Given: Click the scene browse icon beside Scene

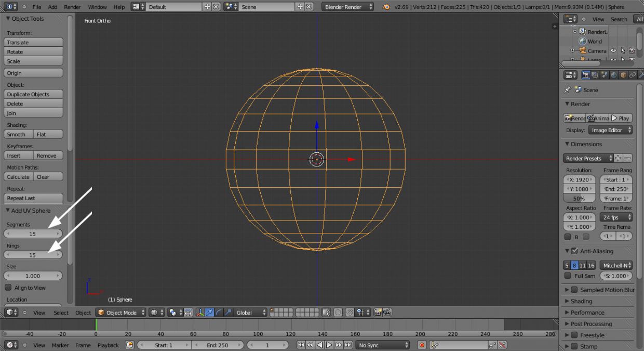Looking at the screenshot, I should pos(231,7).
